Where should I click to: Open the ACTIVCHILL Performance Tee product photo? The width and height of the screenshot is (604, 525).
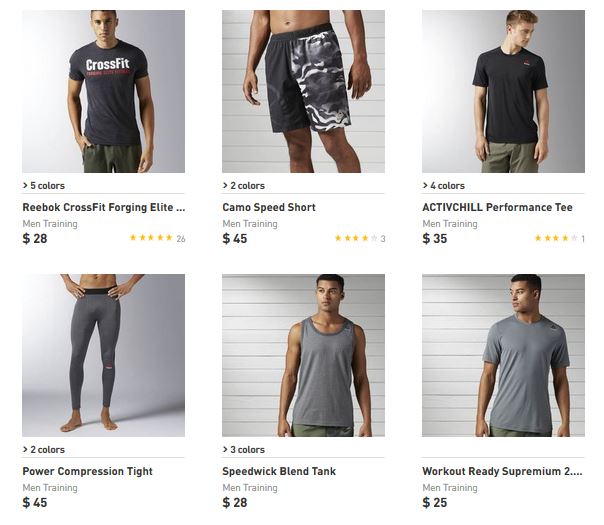coord(503,91)
